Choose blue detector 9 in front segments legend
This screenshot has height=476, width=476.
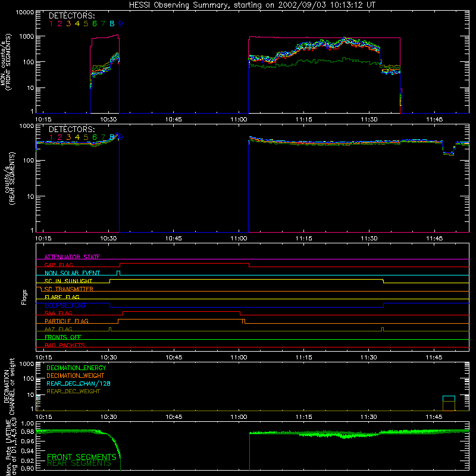pos(121,24)
